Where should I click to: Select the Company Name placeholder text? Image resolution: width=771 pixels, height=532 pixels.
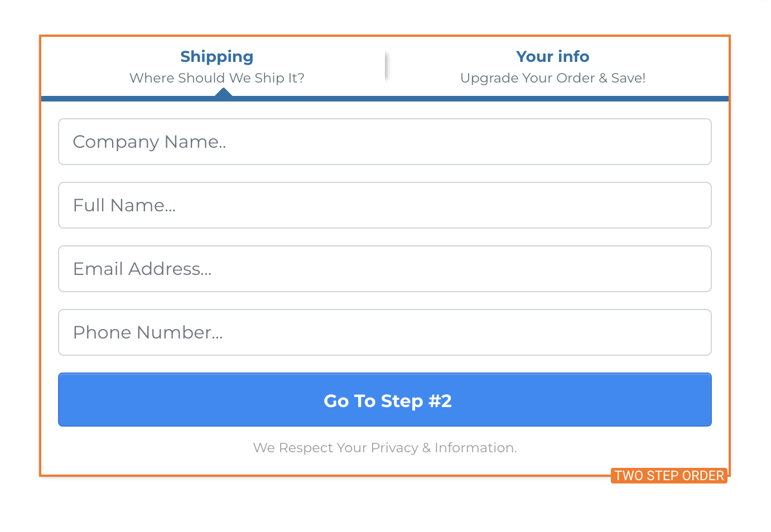click(150, 142)
